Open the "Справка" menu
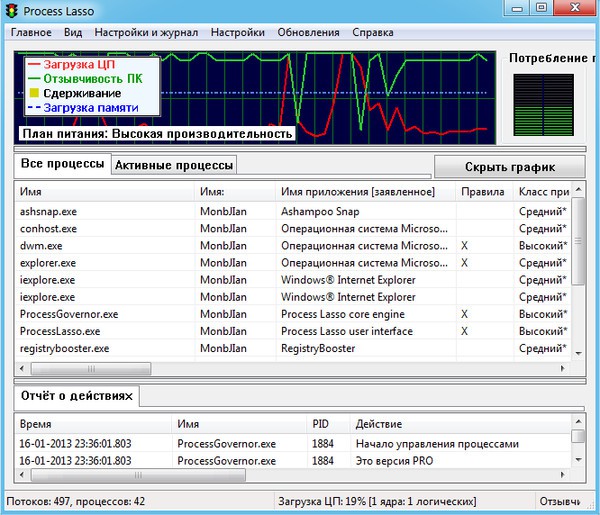The height and width of the screenshot is (515, 600). coord(373,32)
